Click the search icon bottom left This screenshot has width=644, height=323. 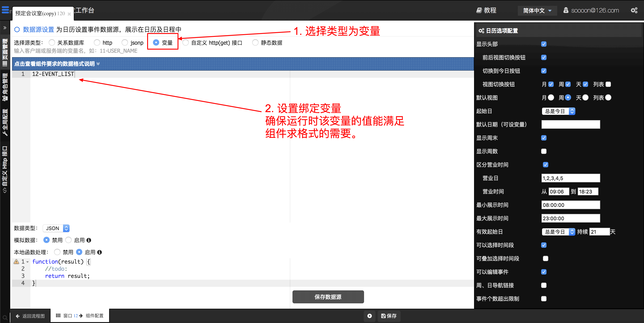coord(5,318)
